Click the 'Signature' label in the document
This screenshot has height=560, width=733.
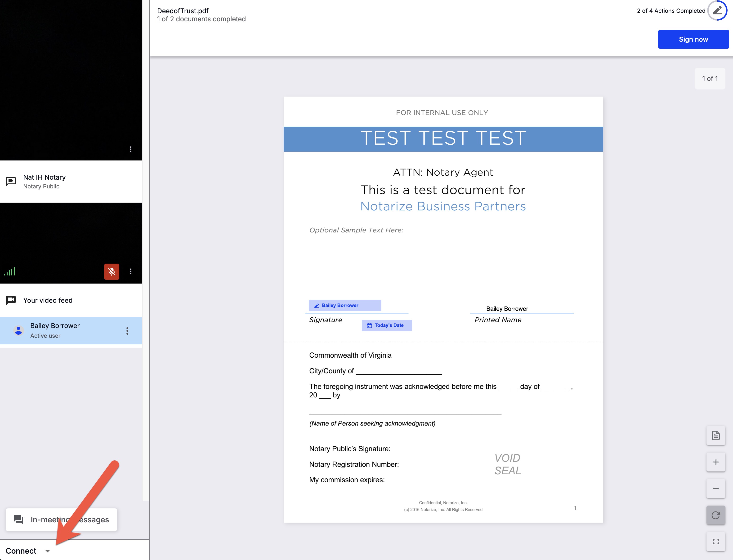(326, 320)
